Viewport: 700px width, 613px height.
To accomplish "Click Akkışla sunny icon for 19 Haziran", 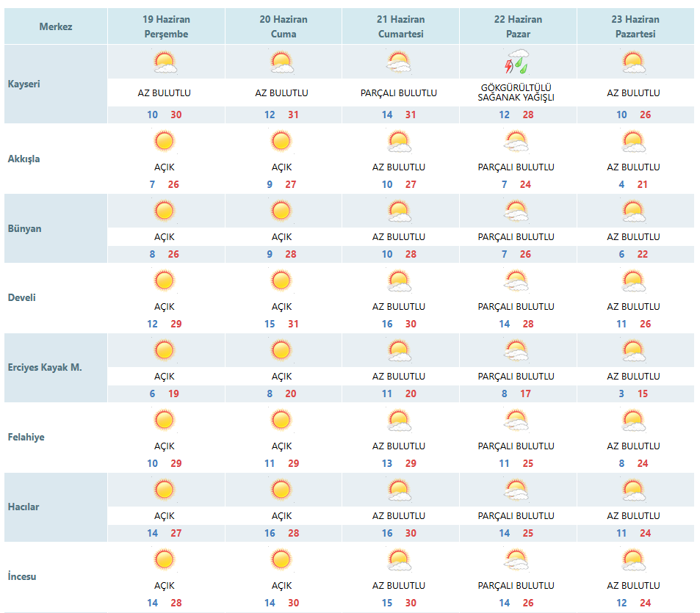I will [x=165, y=141].
